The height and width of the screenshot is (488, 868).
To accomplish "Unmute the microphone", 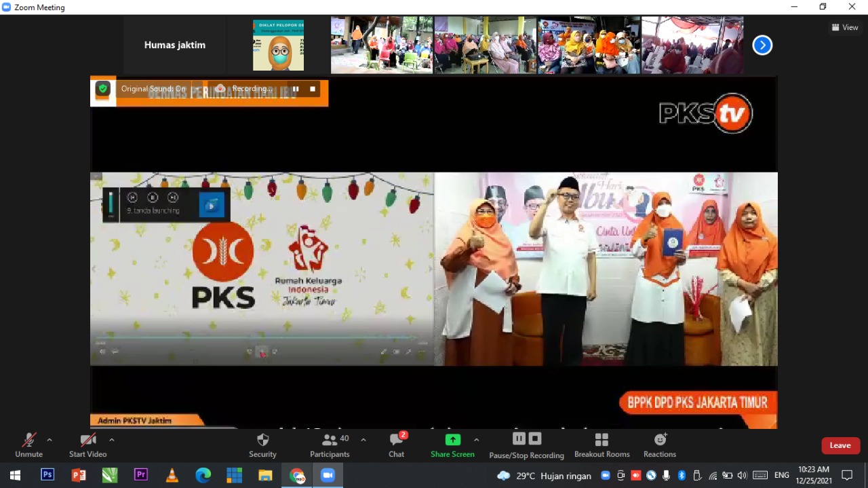I will point(28,440).
